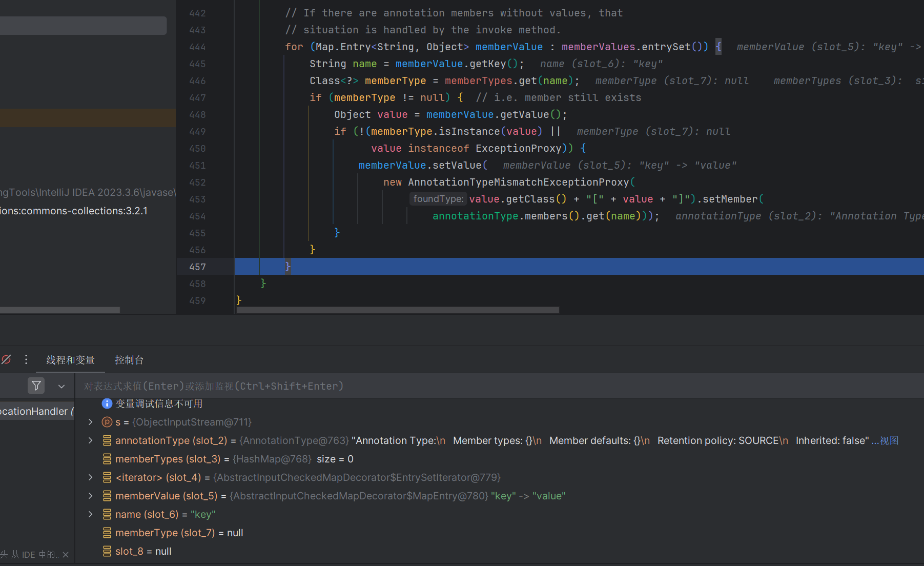Open the debugger more options menu

tap(26, 360)
